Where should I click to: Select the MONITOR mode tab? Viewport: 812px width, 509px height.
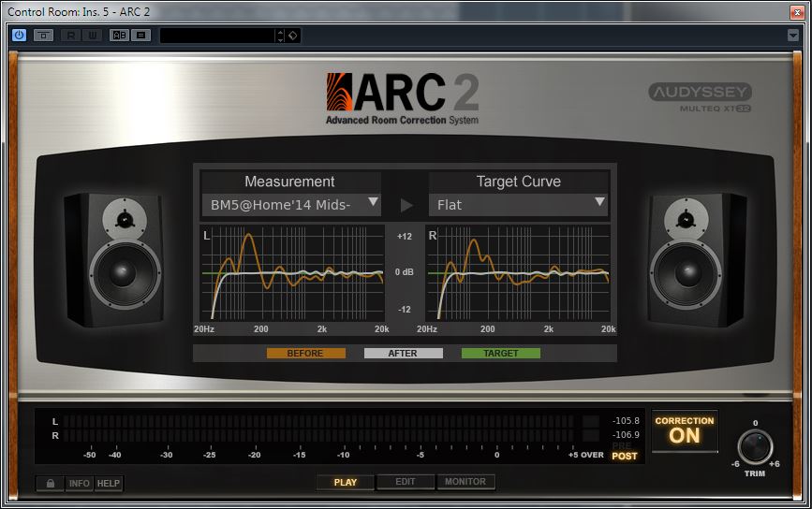(465, 482)
